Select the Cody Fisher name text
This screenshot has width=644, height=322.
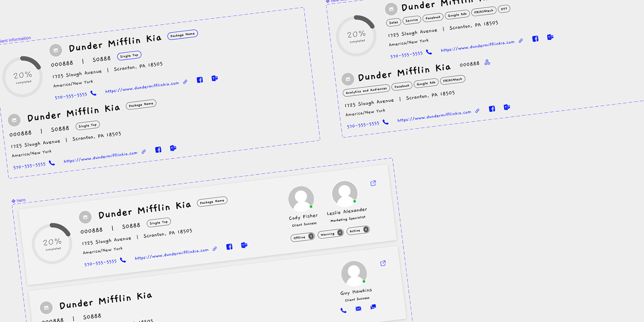coord(303,217)
